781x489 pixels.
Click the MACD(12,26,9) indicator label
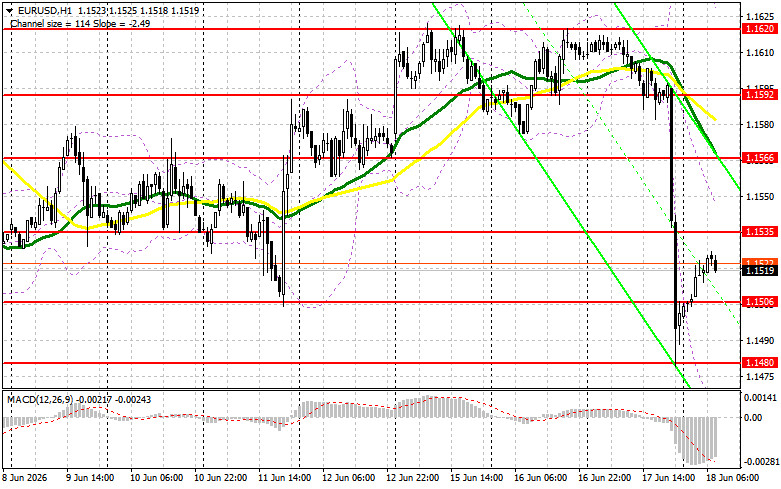(x=40, y=400)
